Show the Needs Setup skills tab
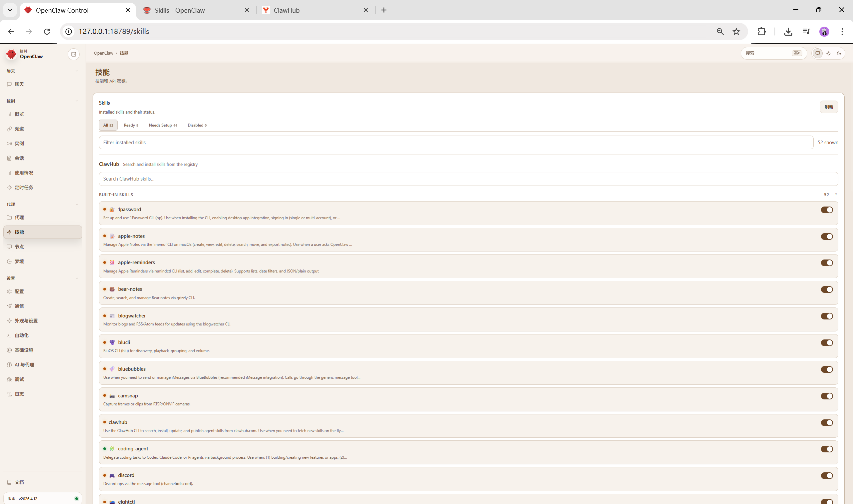The image size is (853, 504). (162, 125)
